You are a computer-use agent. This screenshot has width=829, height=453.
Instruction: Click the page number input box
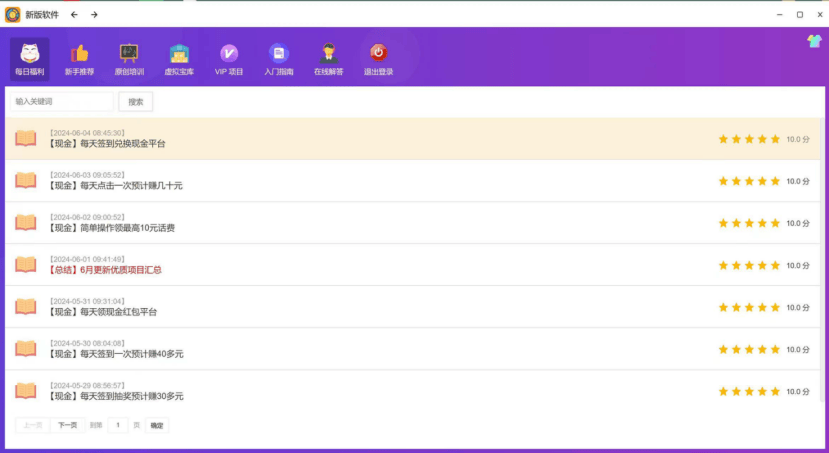(x=118, y=426)
